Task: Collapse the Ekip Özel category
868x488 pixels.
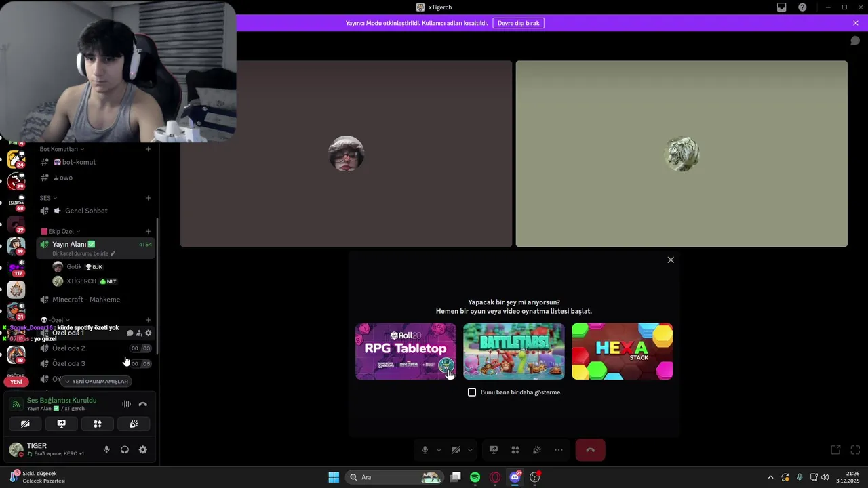Action: coord(61,231)
